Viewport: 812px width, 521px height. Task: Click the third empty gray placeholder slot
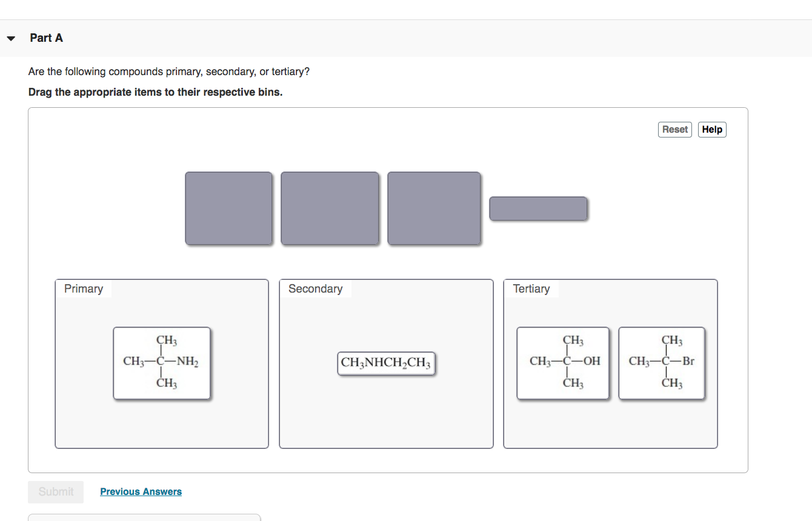coord(434,208)
